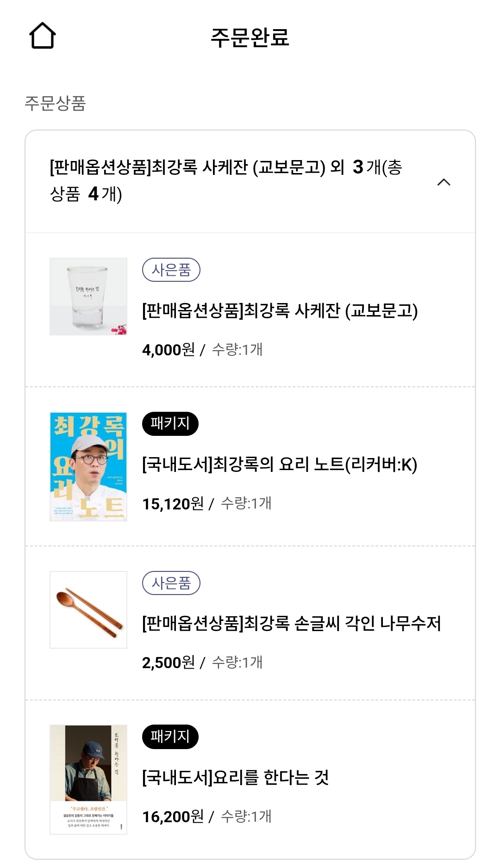
Task: Collapse the ordered items list chevron
Action: [x=444, y=182]
